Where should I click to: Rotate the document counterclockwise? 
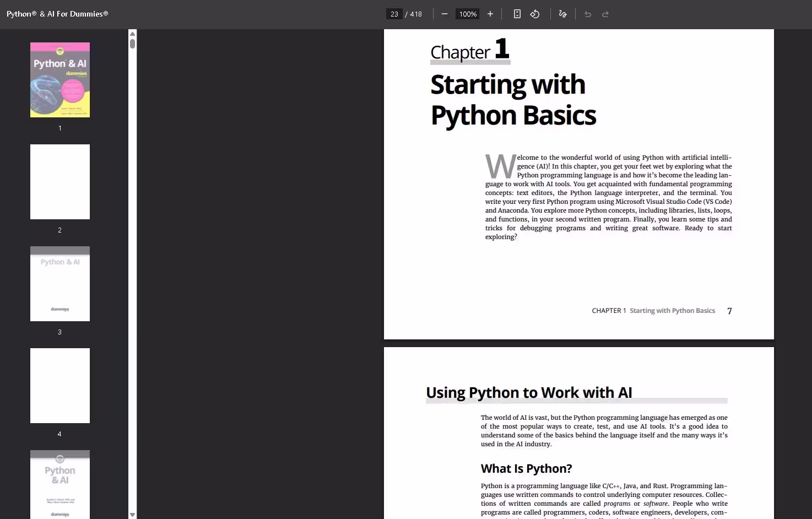click(535, 14)
